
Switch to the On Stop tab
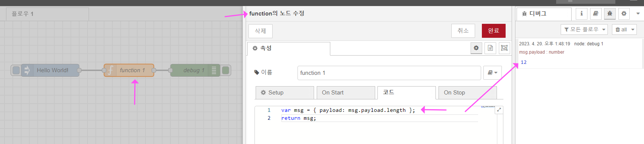point(468,93)
